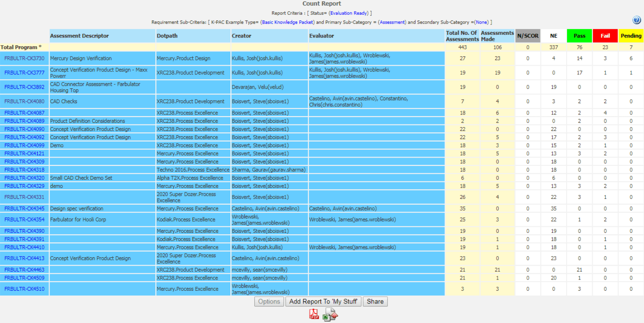Image resolution: width=644 pixels, height=323 pixels.
Task: Click the disabled Options button
Action: click(269, 302)
